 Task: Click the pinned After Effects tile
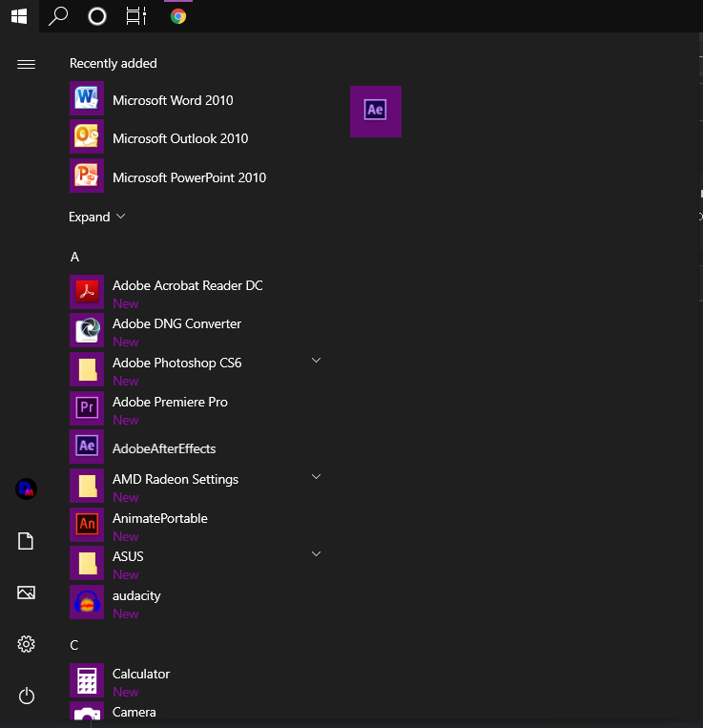376,111
